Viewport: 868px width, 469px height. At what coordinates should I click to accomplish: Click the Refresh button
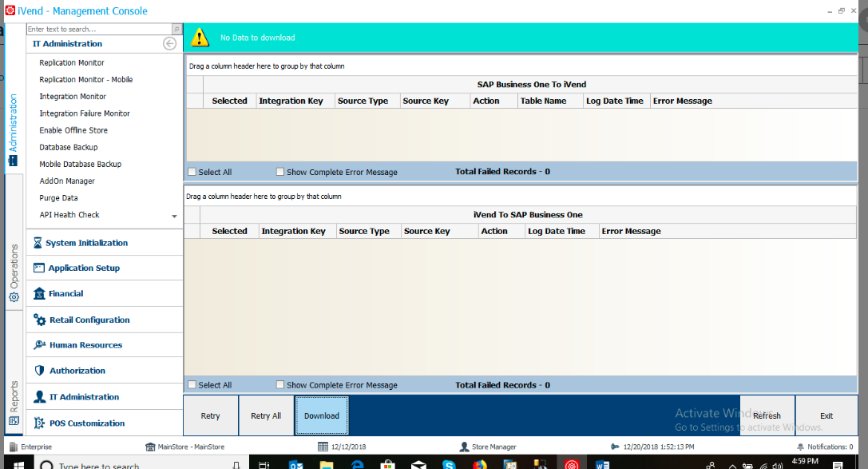767,415
